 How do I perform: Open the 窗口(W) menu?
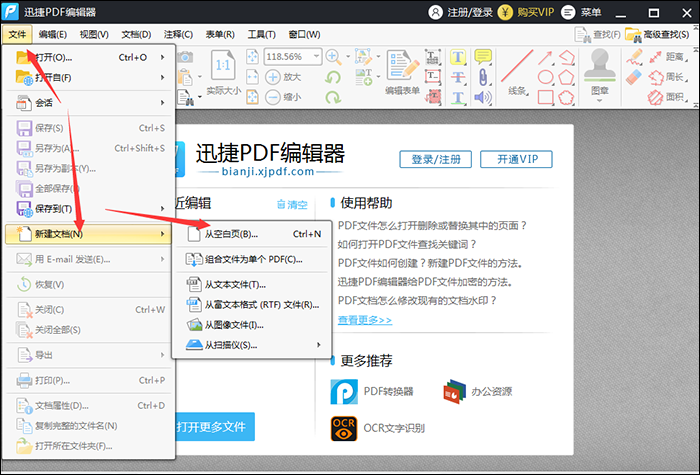tap(304, 34)
